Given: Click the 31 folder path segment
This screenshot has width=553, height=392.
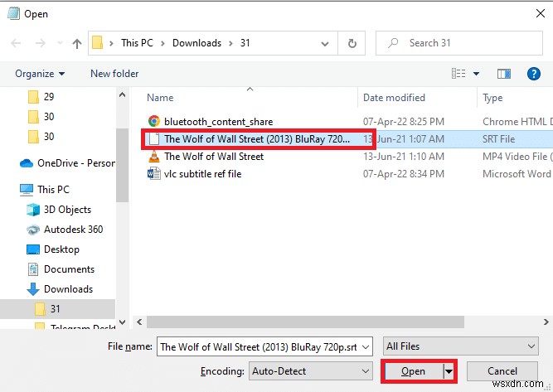Looking at the screenshot, I should (x=245, y=43).
